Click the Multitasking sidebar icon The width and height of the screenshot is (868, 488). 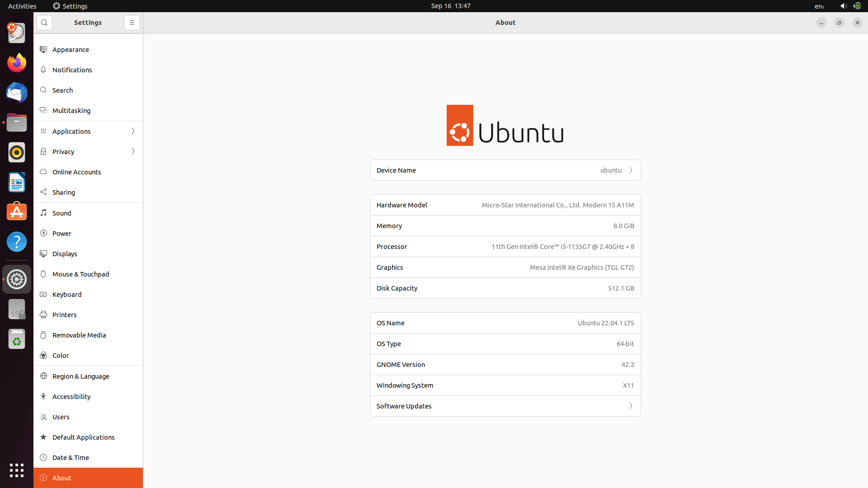point(43,110)
